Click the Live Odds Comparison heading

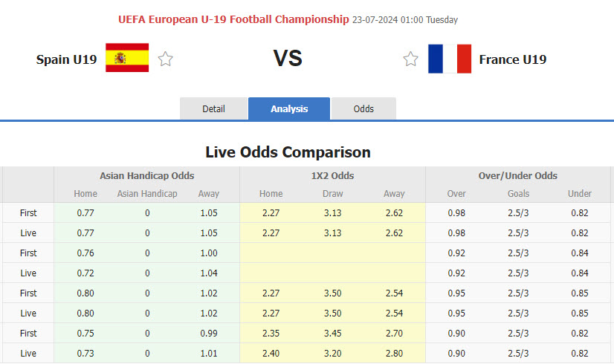point(288,152)
